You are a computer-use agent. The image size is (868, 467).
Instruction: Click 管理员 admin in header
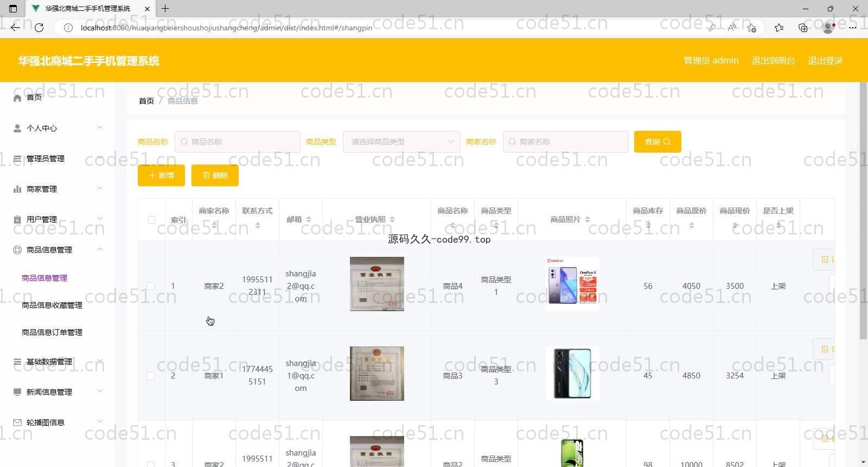[x=711, y=61]
